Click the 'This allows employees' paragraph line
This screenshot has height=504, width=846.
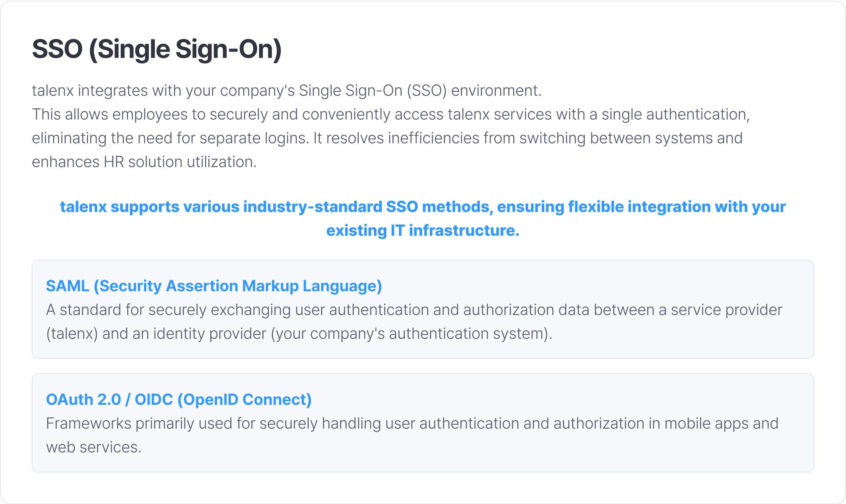pos(391,114)
